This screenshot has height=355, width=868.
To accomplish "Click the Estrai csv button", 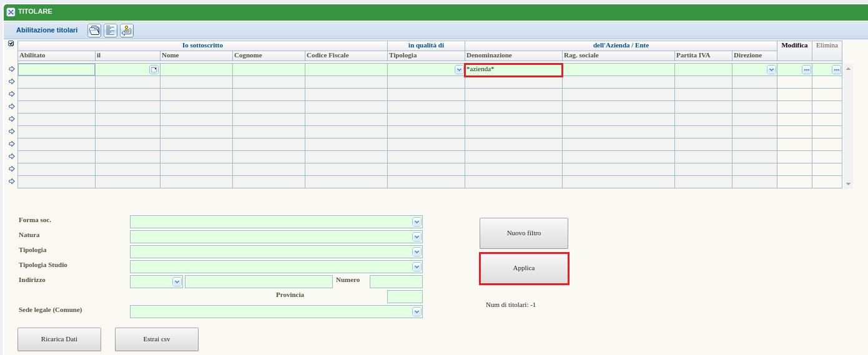I will [156, 339].
